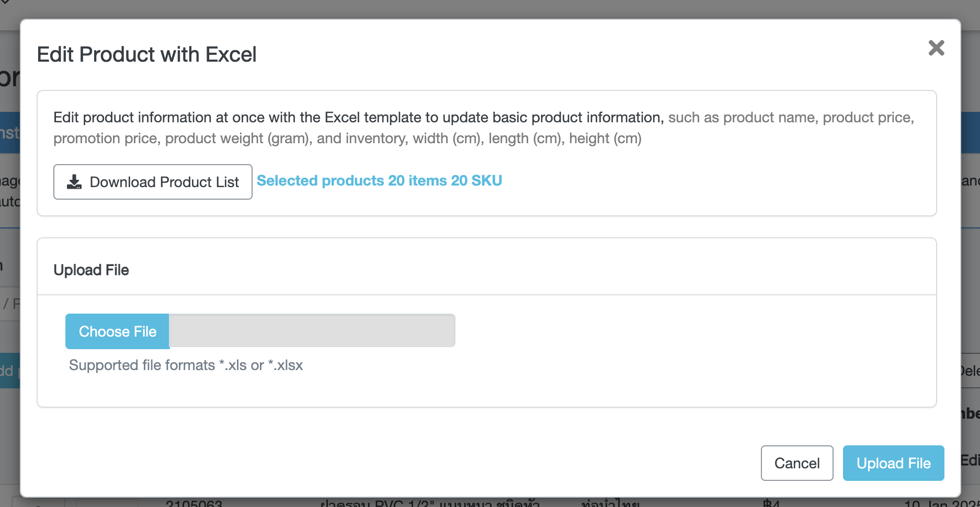
Task: Close the Edit Product with Excel dialog
Action: click(x=936, y=48)
